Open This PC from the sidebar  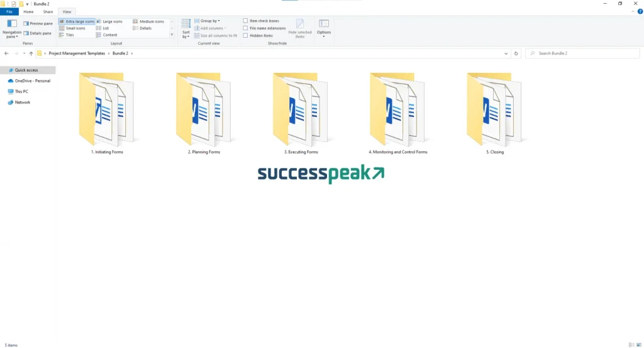(x=21, y=91)
